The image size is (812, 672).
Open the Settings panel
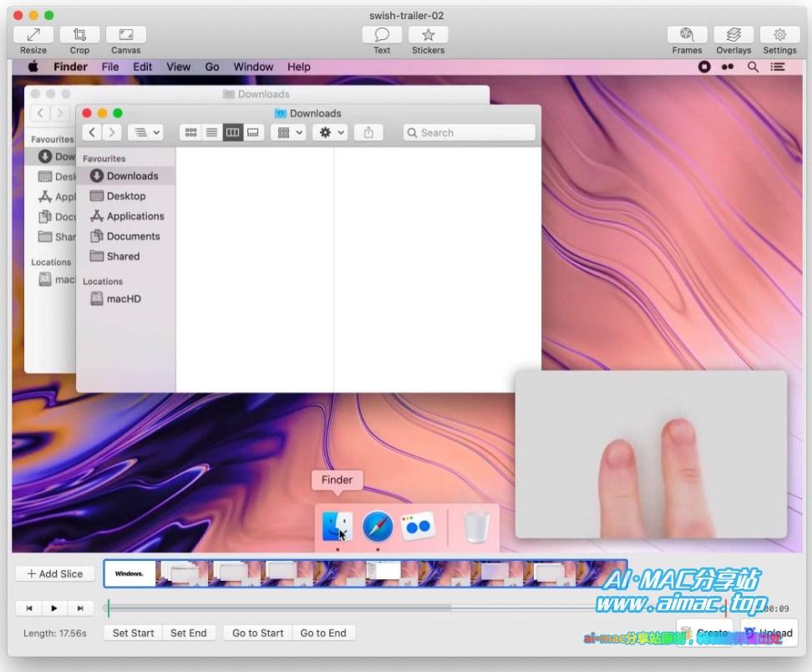coord(779,35)
